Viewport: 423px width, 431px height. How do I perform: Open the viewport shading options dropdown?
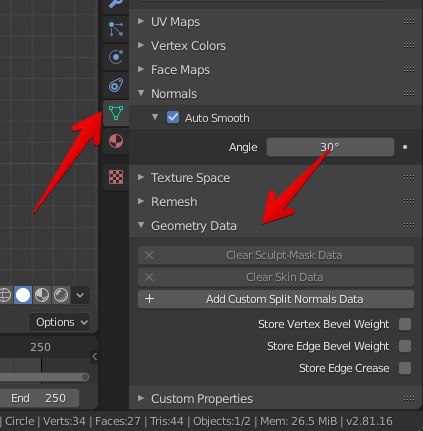(x=80, y=295)
